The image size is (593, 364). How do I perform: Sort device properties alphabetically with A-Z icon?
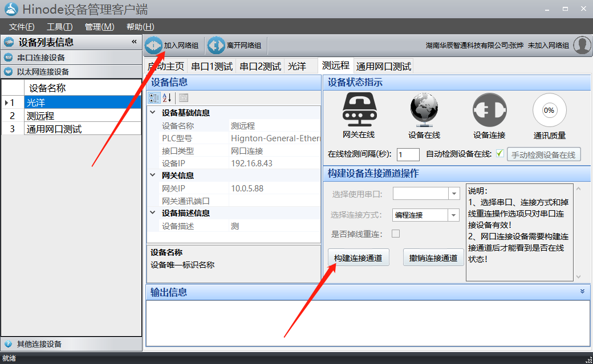[167, 97]
